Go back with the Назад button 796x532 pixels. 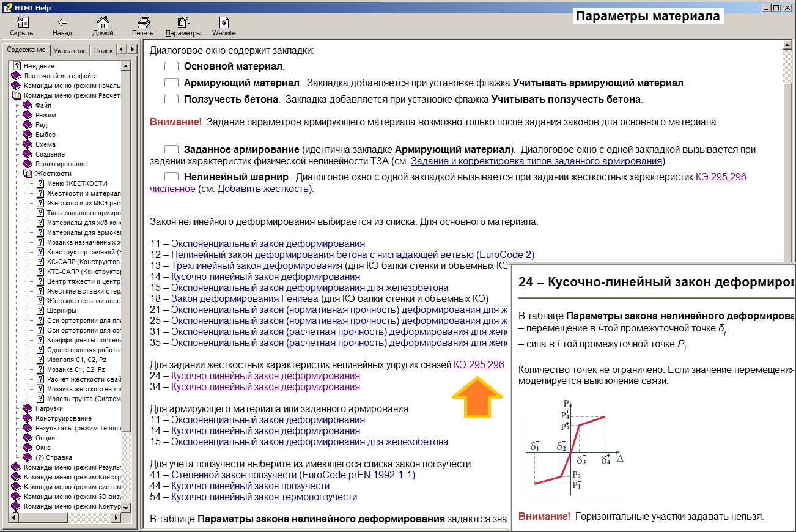pos(62,26)
